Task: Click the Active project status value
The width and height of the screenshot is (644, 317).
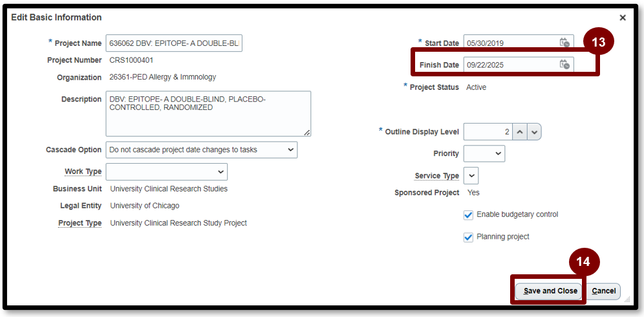Action: tap(476, 87)
